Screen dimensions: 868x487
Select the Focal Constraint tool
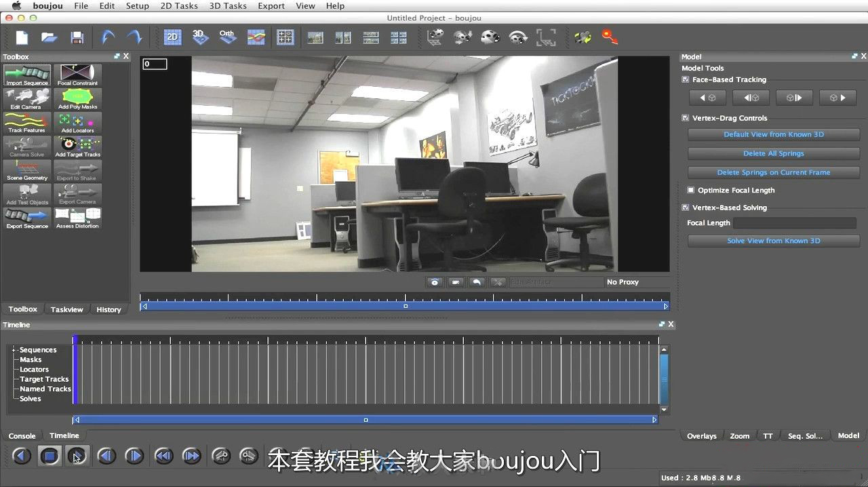[x=77, y=75]
